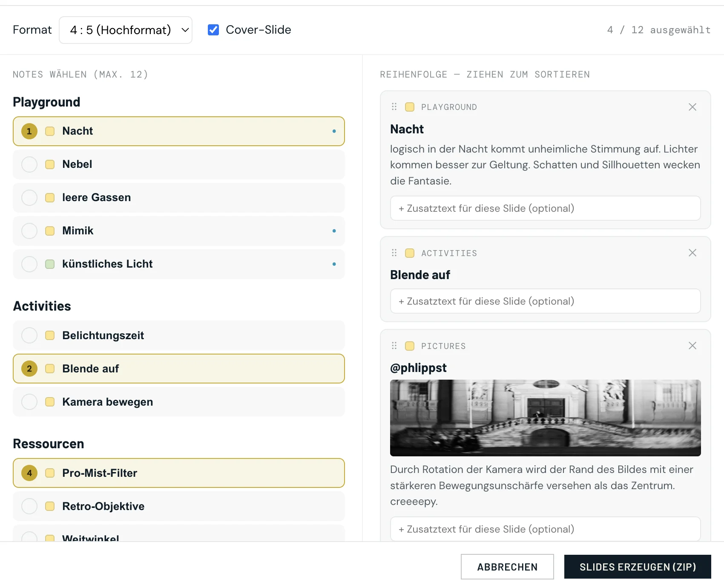
Task: Click the @phlippst card heading
Action: point(418,368)
